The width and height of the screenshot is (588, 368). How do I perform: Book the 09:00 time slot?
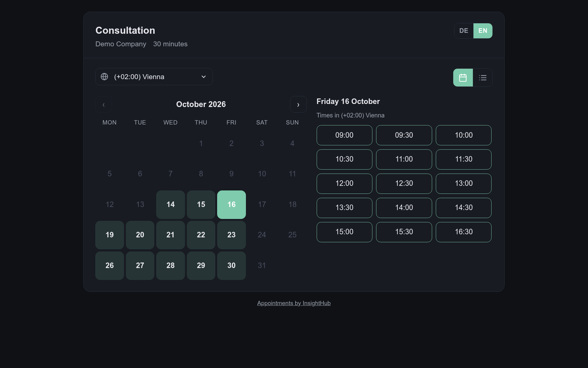coord(345,135)
